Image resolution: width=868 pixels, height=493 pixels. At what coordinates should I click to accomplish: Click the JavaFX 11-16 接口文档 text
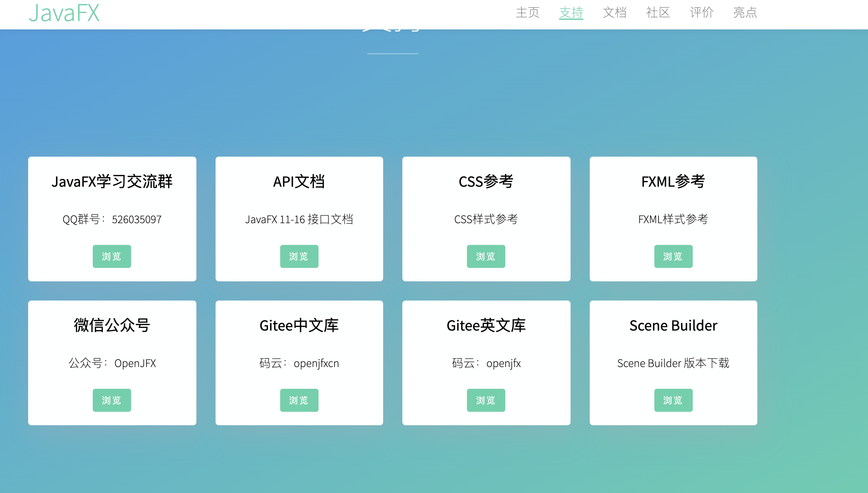pos(299,219)
